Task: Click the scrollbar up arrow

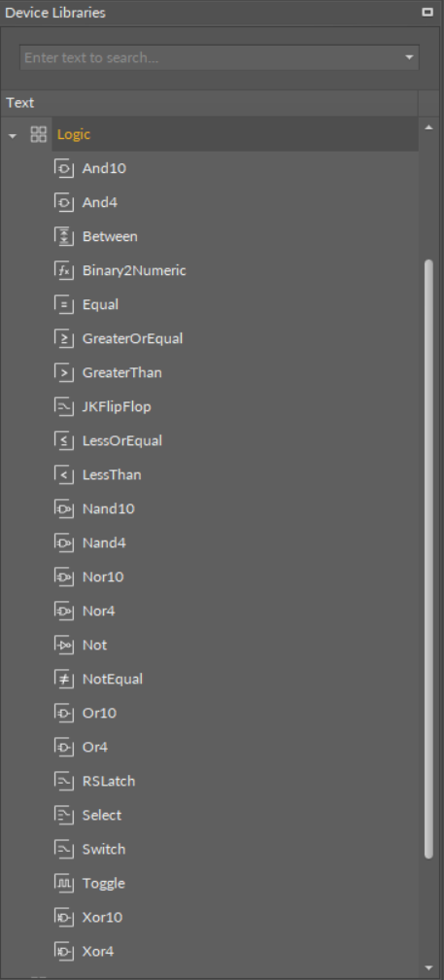Action: click(x=428, y=128)
